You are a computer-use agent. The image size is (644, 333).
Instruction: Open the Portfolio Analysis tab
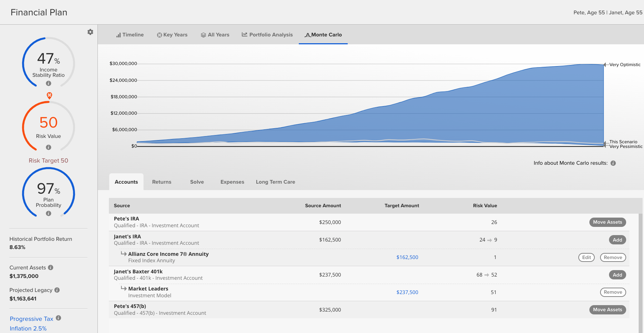point(267,35)
